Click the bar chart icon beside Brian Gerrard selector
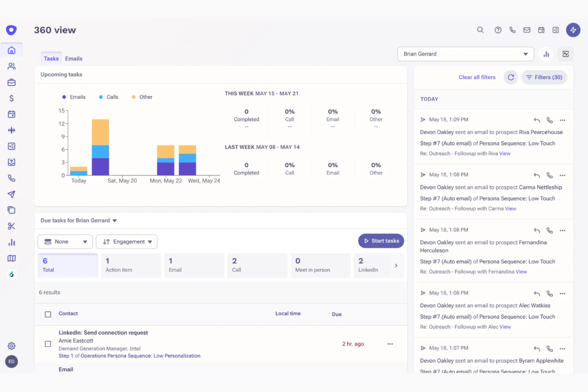 coord(546,54)
